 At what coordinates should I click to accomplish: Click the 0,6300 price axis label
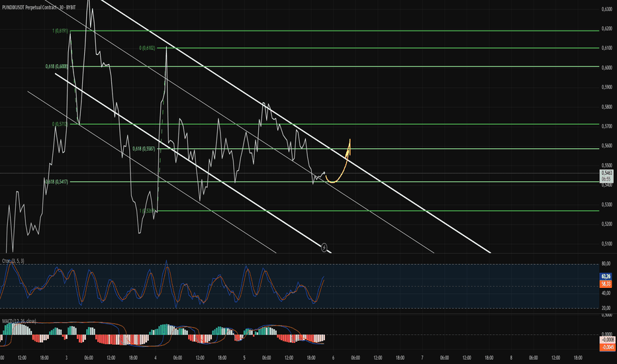pos(607,9)
